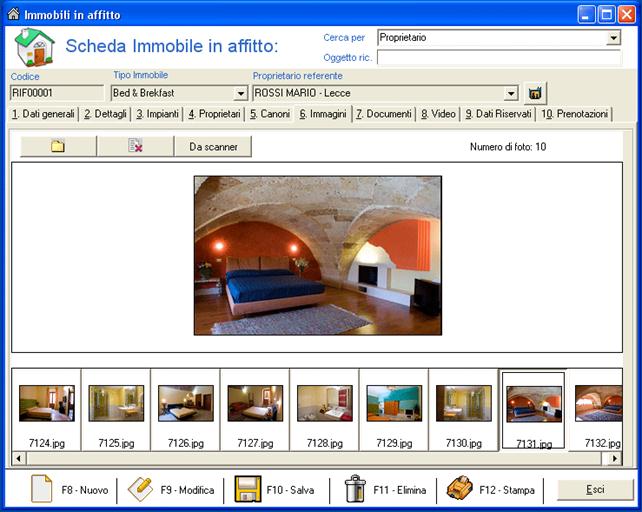This screenshot has height=512, width=642.
Task: Switch to the 1. Dati generali tab
Action: [x=43, y=114]
